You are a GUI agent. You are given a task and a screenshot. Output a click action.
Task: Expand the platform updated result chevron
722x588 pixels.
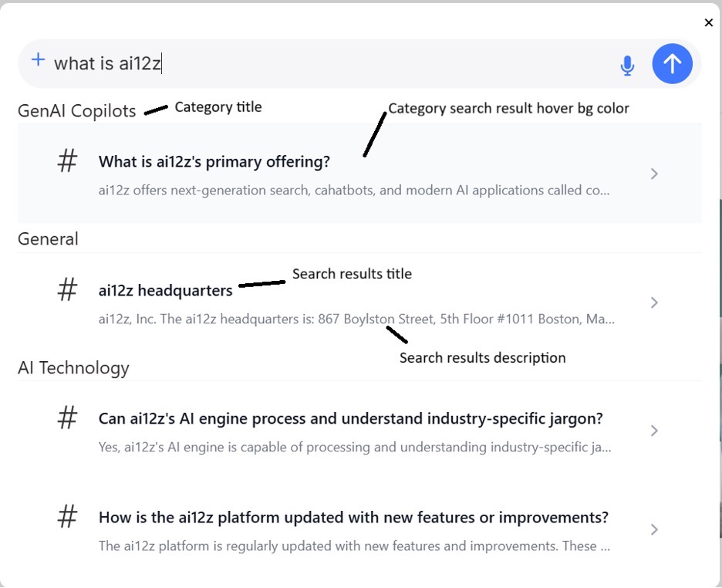[654, 529]
